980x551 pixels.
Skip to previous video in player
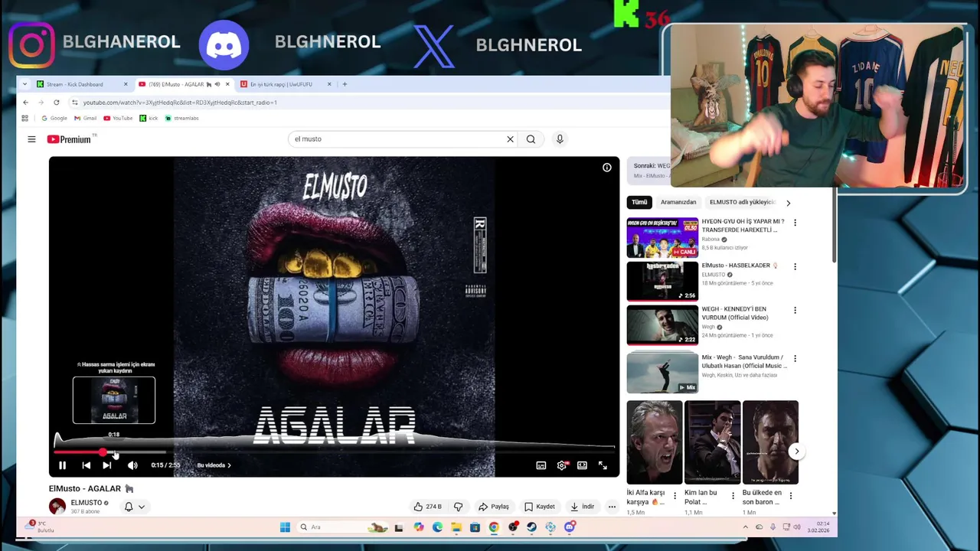(86, 465)
